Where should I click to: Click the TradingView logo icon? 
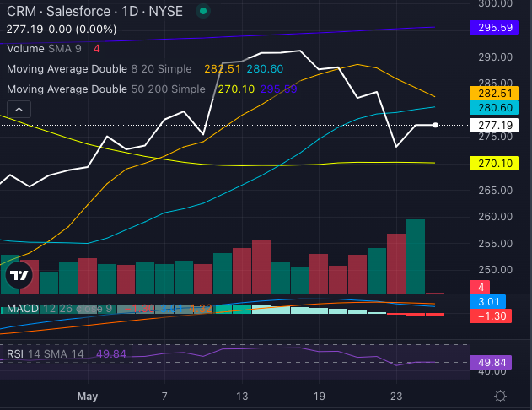coord(19,275)
